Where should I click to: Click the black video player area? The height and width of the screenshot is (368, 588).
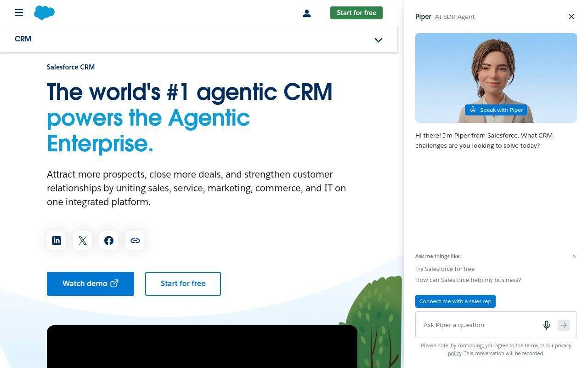point(202,346)
